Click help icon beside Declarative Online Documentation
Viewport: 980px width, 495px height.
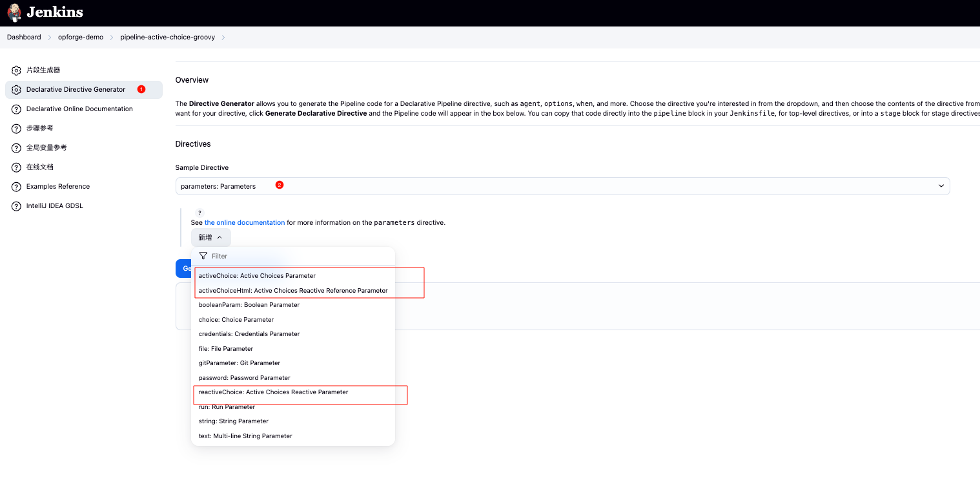tap(16, 109)
